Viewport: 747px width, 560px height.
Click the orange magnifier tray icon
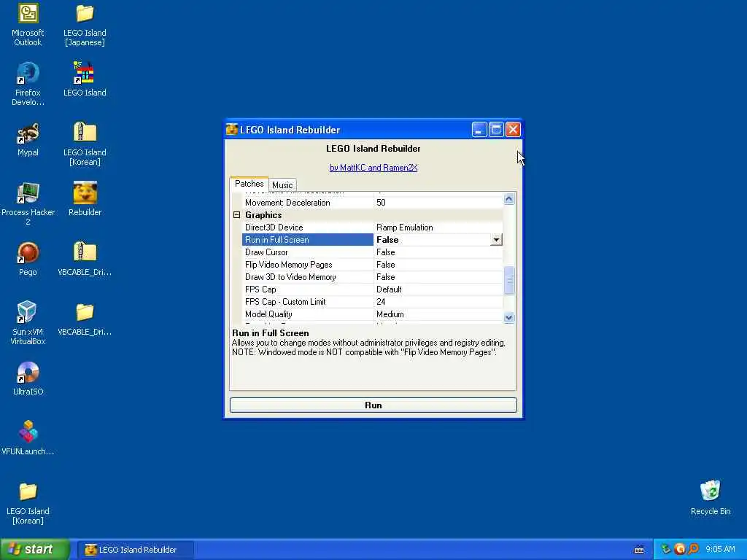point(693,550)
